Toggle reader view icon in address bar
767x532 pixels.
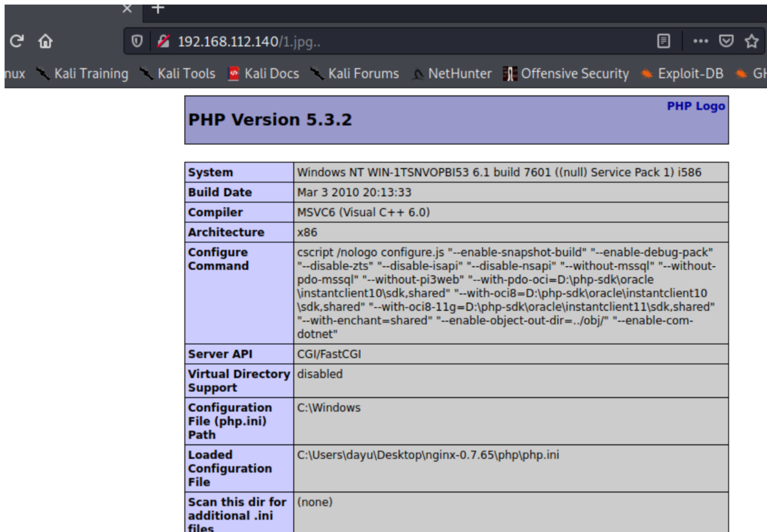pyautogui.click(x=663, y=41)
